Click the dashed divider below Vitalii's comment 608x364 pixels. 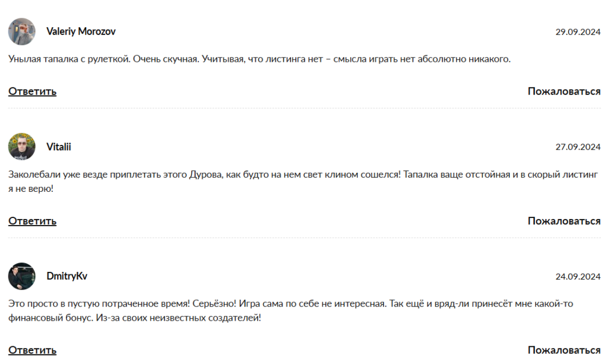tap(304, 238)
